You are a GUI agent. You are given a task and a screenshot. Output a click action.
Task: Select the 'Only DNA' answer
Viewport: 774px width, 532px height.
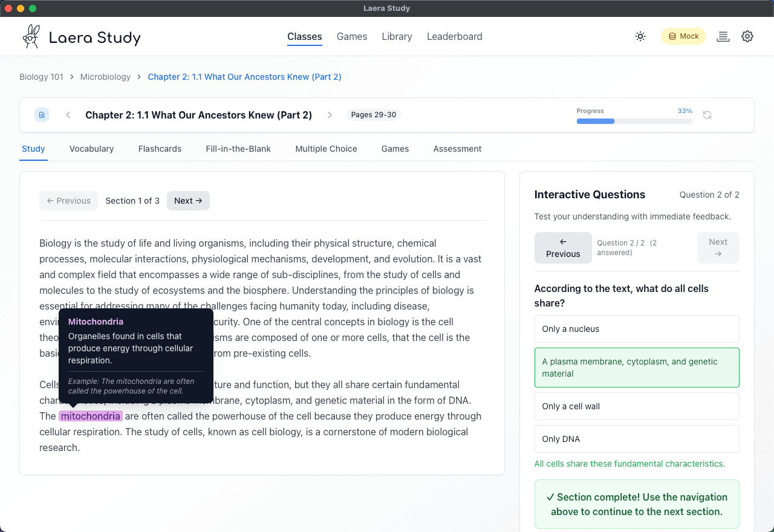[636, 439]
